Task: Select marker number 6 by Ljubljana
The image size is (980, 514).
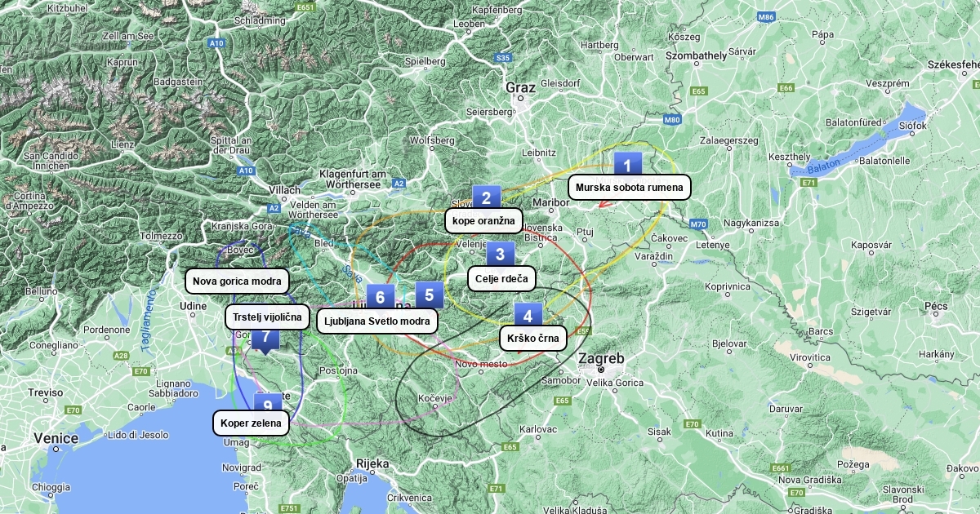Action: 380,297
